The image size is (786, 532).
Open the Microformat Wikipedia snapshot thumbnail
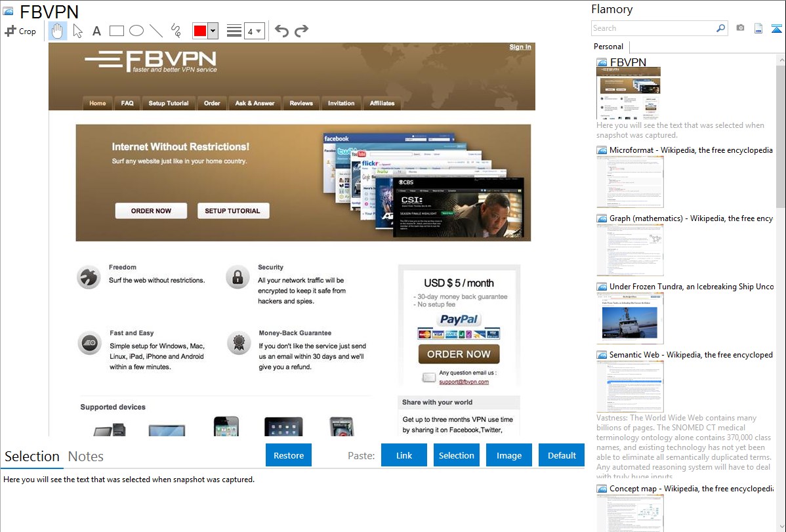tap(630, 182)
